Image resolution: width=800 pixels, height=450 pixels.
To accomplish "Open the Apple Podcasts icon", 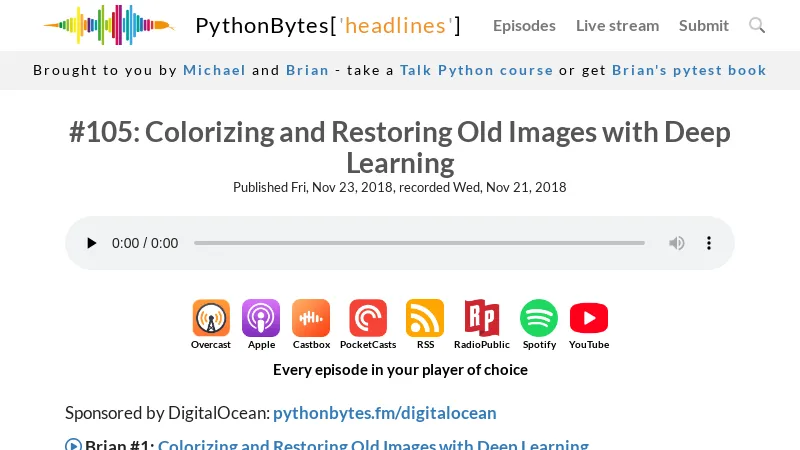I will coord(261,319).
